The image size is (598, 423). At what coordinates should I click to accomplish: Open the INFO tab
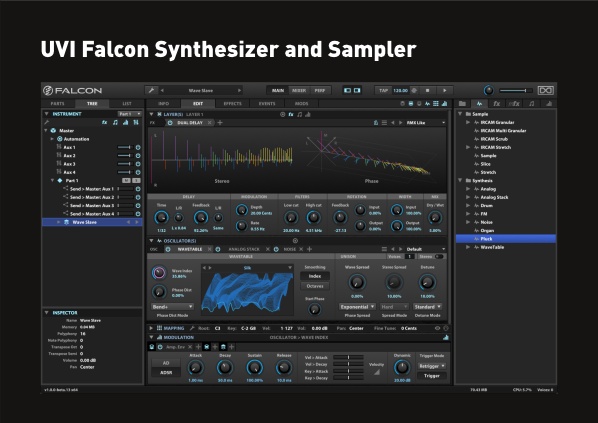(x=164, y=103)
